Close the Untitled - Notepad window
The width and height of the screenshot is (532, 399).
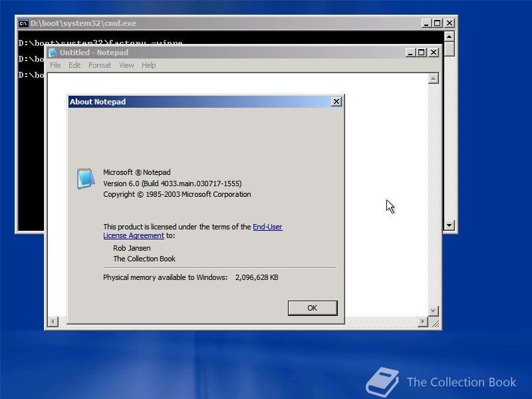(434, 53)
